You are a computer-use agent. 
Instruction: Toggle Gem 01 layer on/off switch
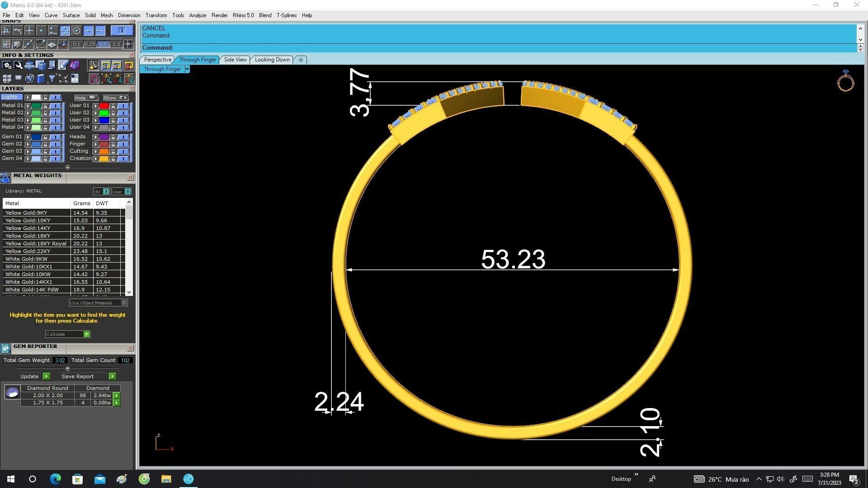56,137
